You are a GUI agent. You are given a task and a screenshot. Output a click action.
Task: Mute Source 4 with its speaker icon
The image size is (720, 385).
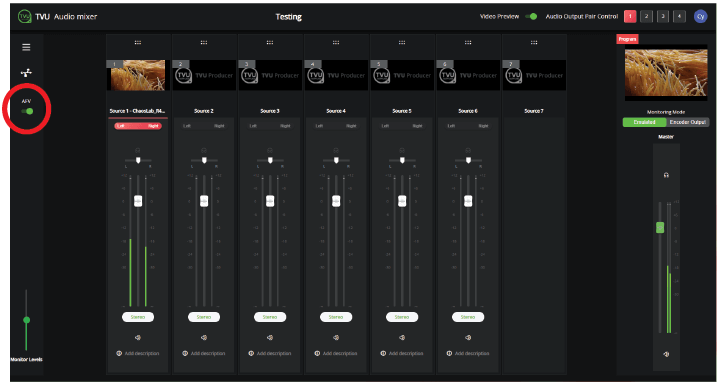click(x=336, y=338)
